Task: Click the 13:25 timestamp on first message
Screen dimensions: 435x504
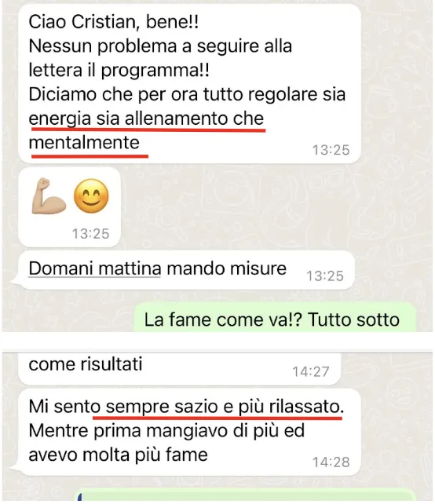Action: (x=331, y=150)
